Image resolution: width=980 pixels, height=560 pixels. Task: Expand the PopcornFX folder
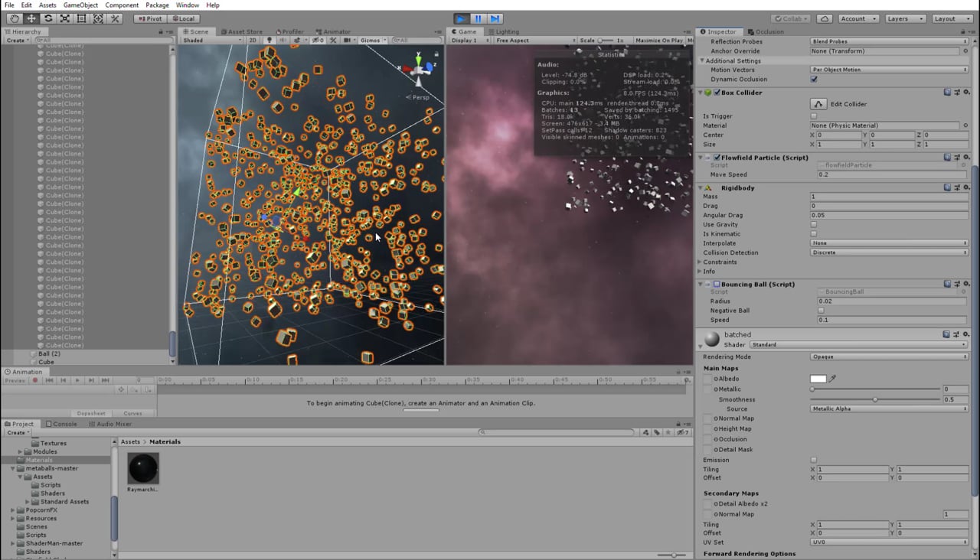(x=13, y=510)
